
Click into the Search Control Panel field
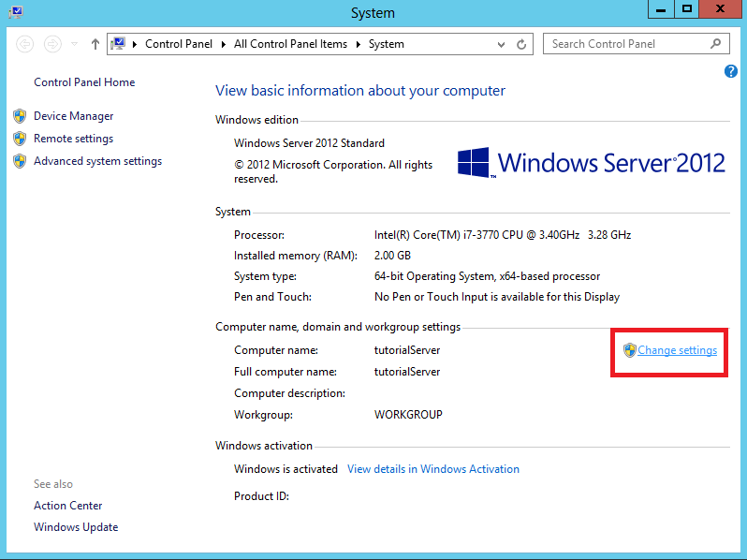click(x=622, y=44)
